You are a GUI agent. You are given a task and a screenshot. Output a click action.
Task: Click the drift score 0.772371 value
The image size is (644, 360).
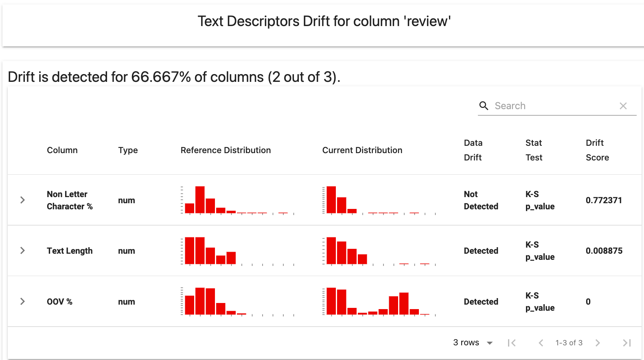(x=604, y=200)
